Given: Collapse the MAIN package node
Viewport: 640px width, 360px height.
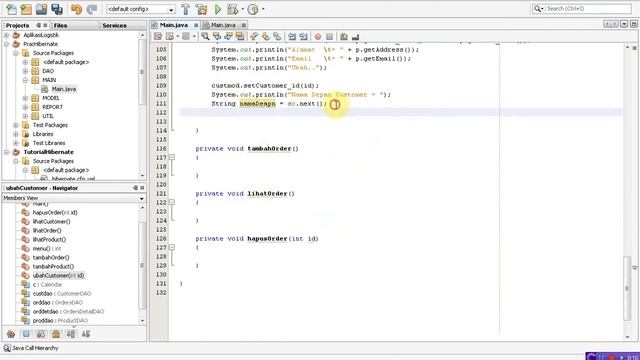Looking at the screenshot, I should (x=25, y=80).
